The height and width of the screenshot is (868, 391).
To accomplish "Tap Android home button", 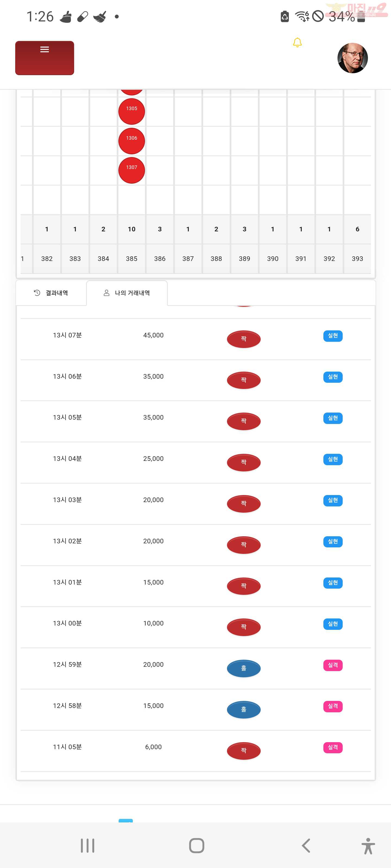I will coord(197,845).
